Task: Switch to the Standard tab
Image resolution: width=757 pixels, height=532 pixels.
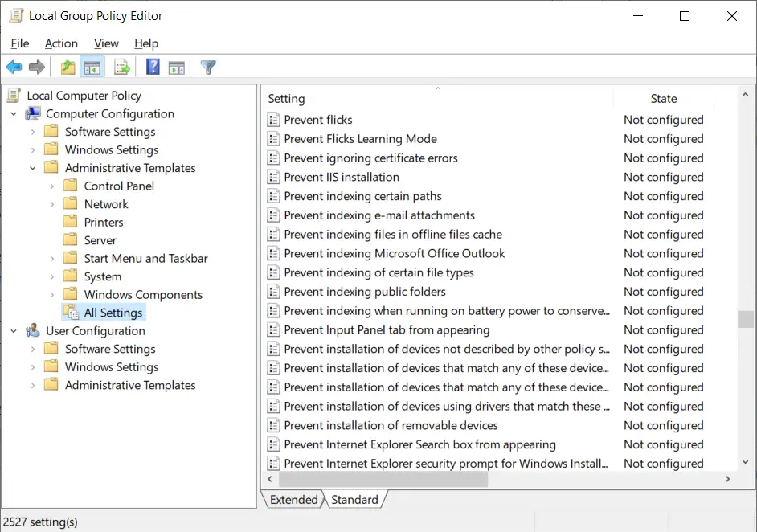Action: (x=355, y=499)
